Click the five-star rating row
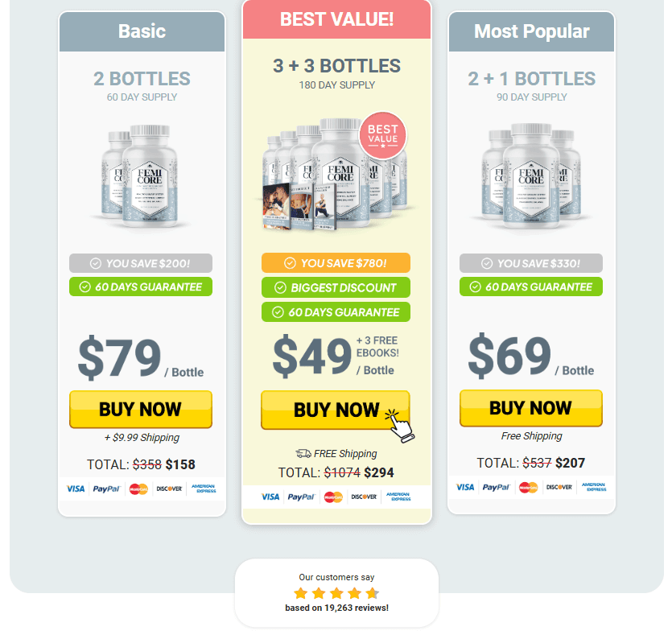The width and height of the screenshot is (672, 635). tap(336, 593)
